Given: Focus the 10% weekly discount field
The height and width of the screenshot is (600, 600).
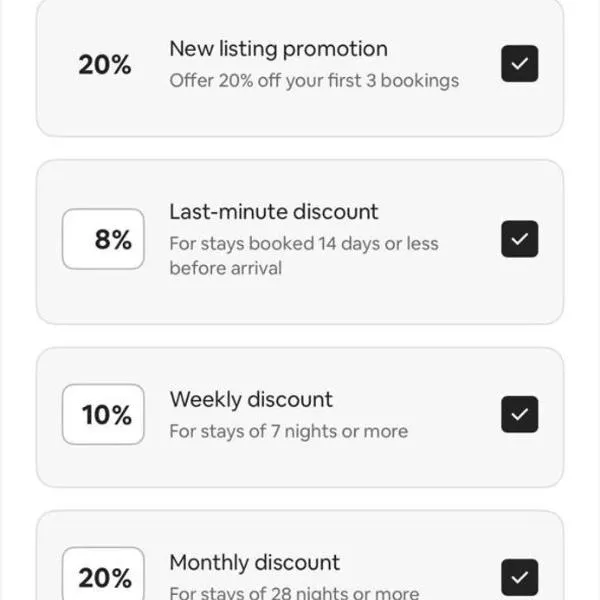Looking at the screenshot, I should [103, 414].
